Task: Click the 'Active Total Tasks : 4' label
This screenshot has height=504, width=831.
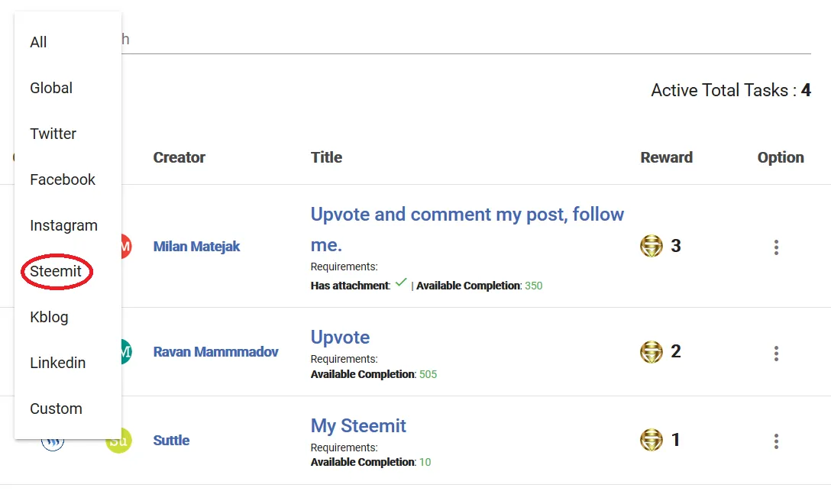Action: point(731,90)
